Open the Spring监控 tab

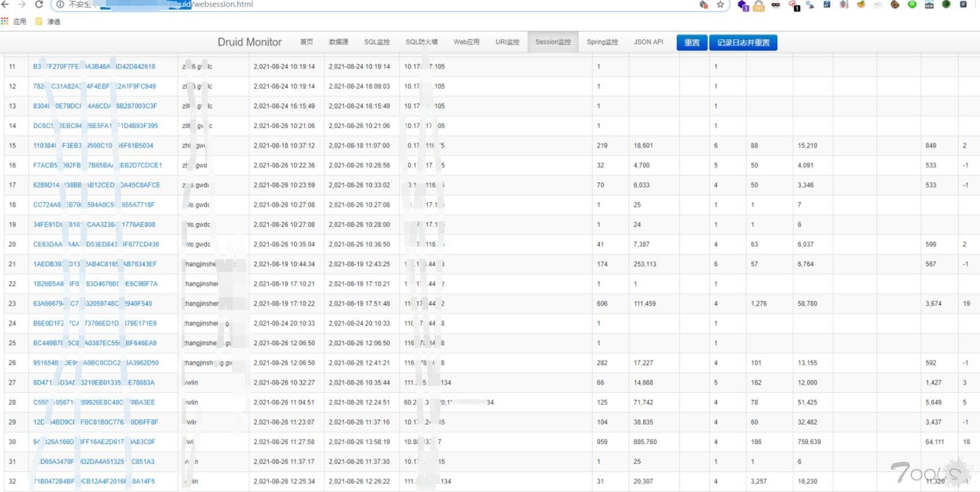pos(602,42)
